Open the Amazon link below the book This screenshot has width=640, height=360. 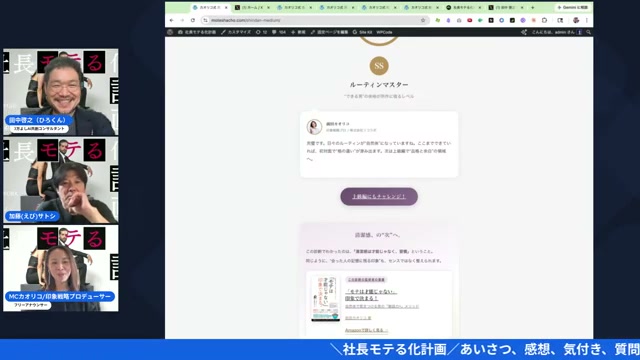[x=366, y=330]
